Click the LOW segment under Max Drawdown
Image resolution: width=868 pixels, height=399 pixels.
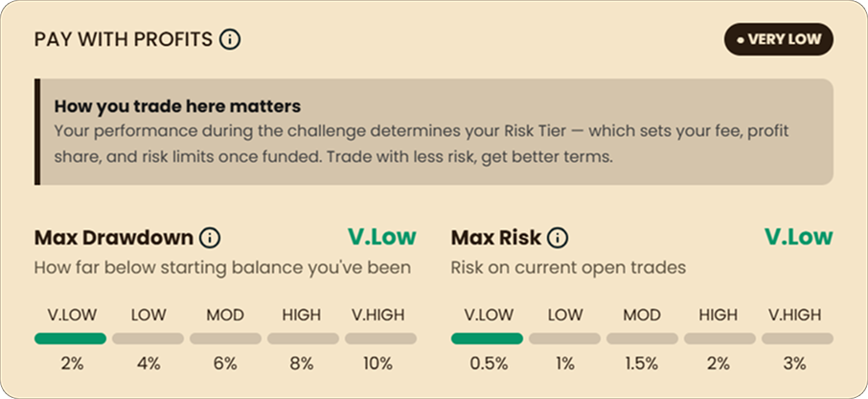click(148, 339)
